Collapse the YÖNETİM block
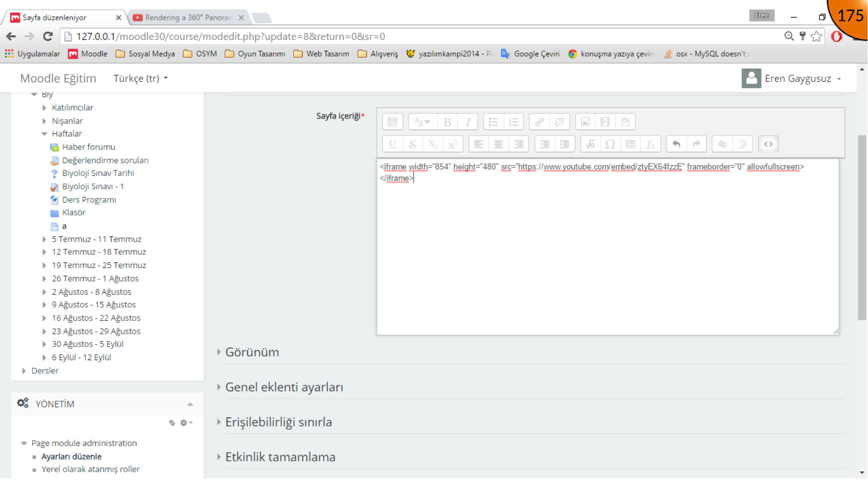 tap(190, 404)
